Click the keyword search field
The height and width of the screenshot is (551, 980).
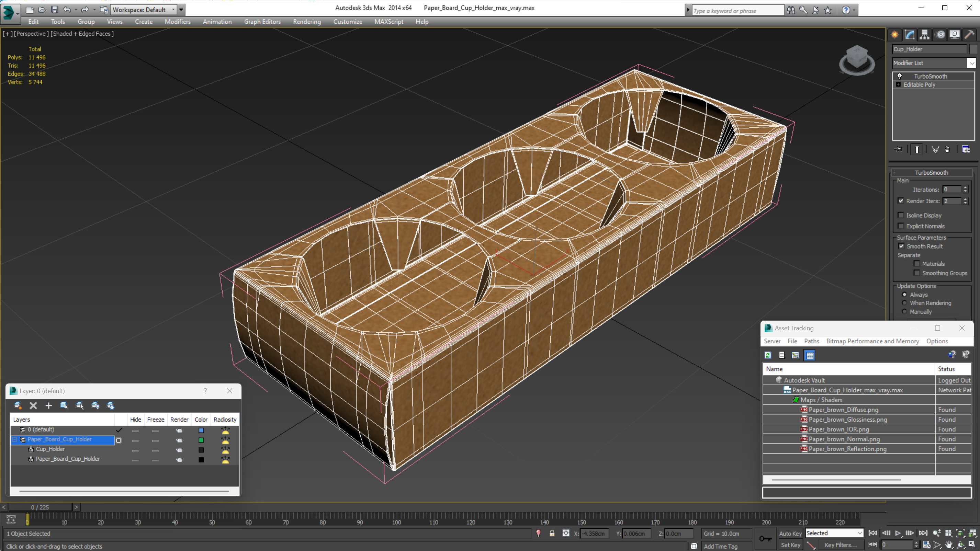pos(738,11)
